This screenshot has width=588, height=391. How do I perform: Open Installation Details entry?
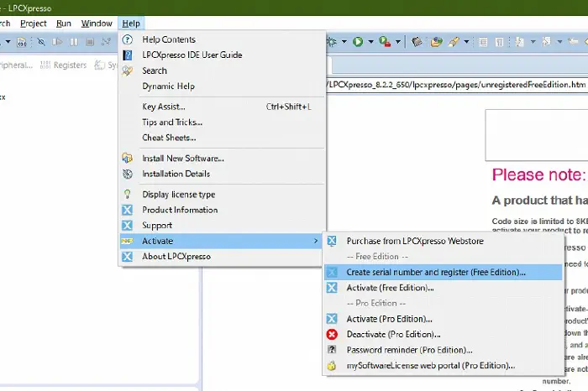(176, 175)
